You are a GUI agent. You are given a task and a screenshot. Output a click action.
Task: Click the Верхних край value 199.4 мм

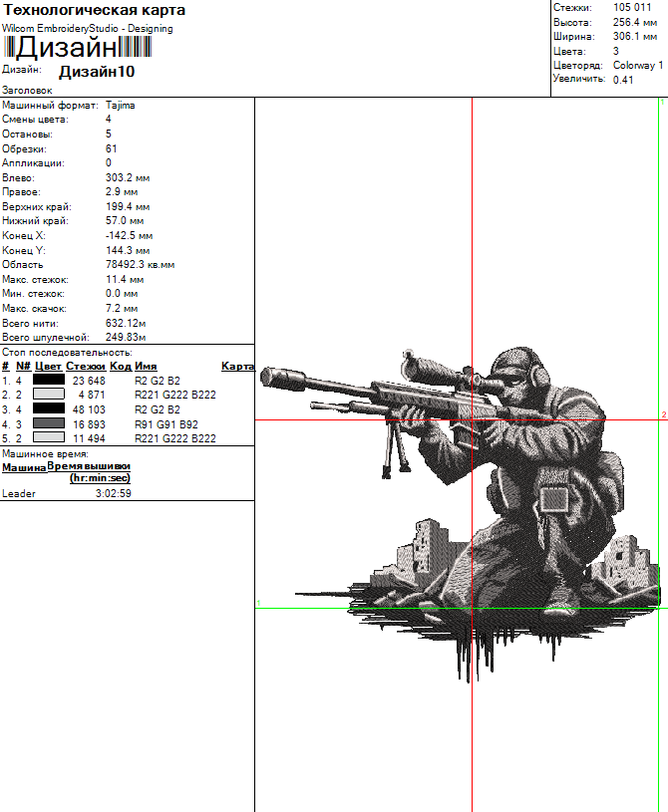pyautogui.click(x=128, y=206)
